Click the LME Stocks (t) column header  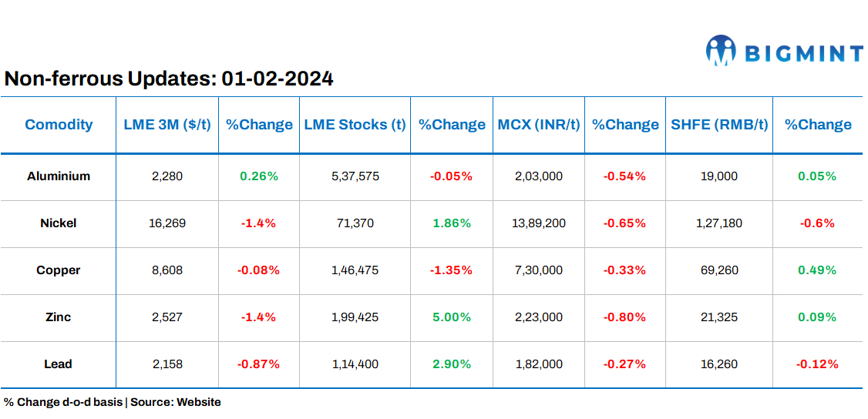(x=355, y=125)
